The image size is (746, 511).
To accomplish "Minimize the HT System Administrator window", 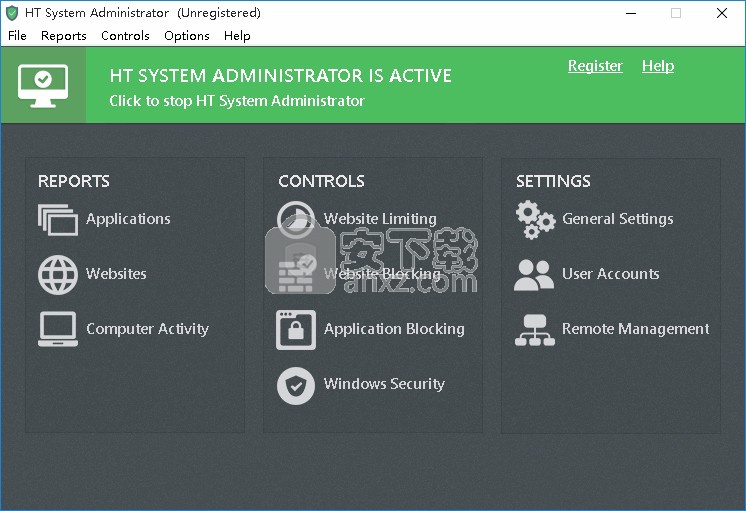I will tap(631, 13).
